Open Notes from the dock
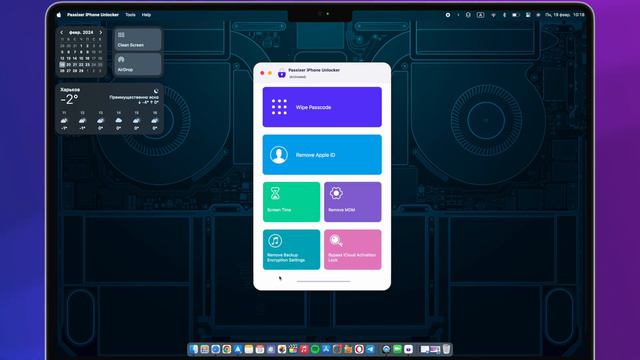Screen dimensions: 640x360 (249, 349)
